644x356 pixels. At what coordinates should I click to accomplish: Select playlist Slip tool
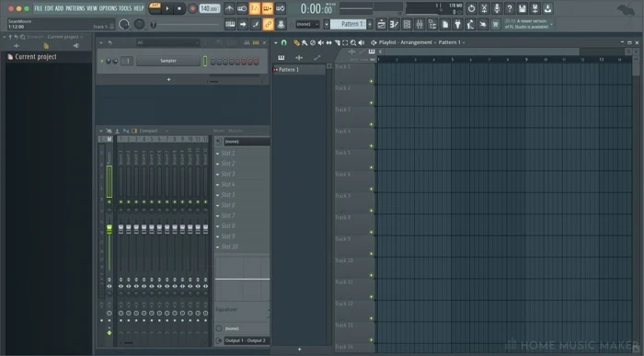tap(329, 42)
